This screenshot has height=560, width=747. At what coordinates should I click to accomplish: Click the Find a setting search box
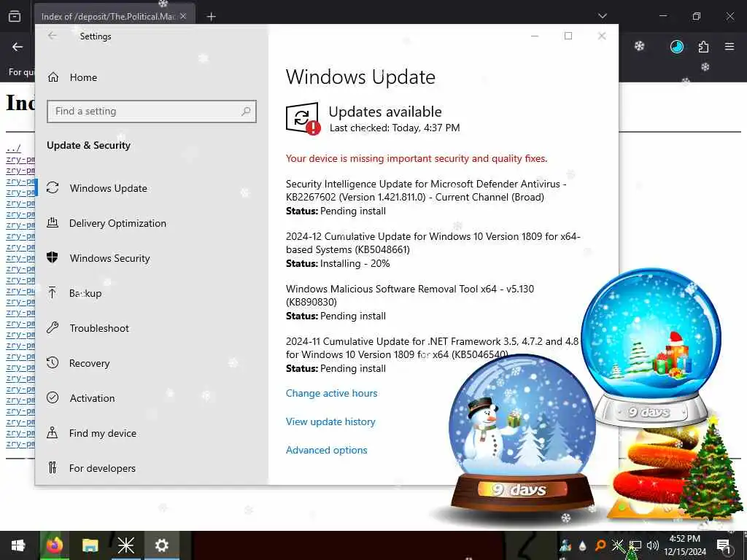pyautogui.click(x=152, y=112)
